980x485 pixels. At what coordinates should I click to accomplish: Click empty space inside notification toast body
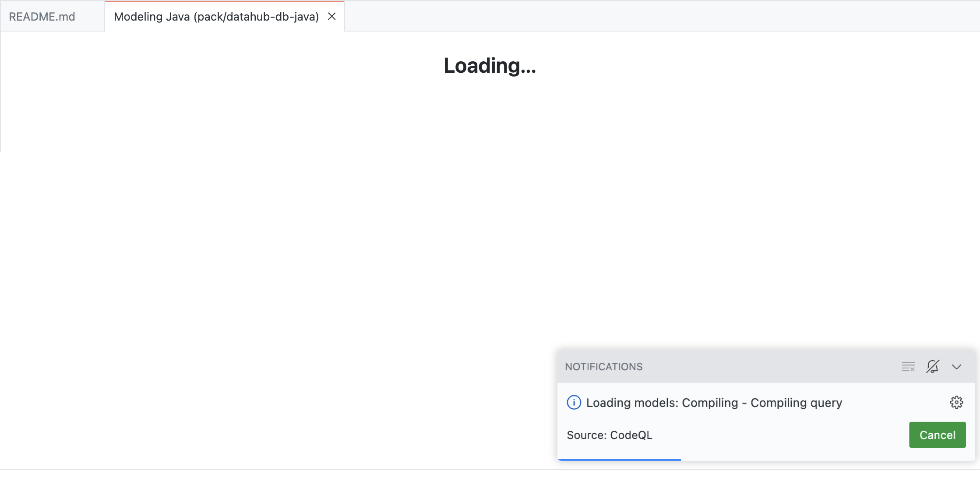coord(779,435)
